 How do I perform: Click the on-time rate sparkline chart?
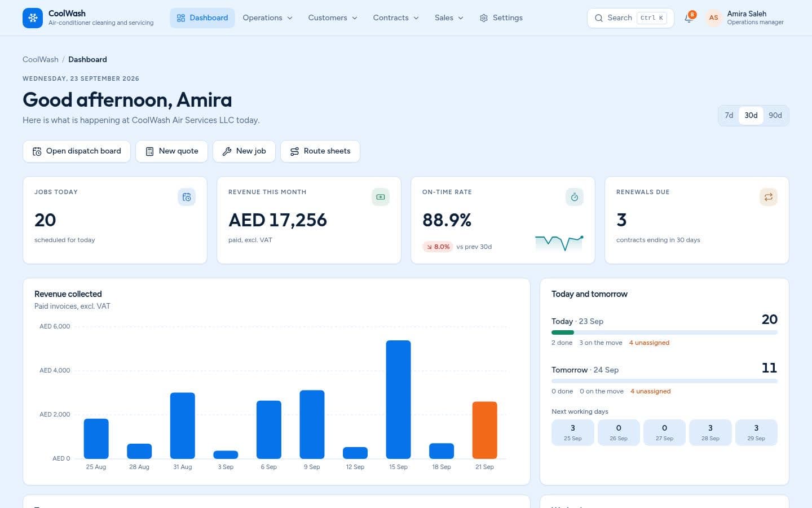click(559, 243)
